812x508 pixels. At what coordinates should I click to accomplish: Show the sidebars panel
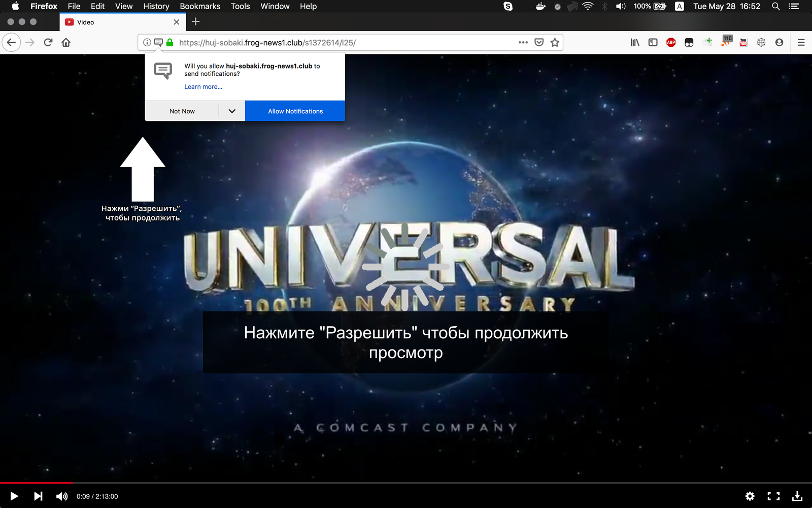point(653,43)
